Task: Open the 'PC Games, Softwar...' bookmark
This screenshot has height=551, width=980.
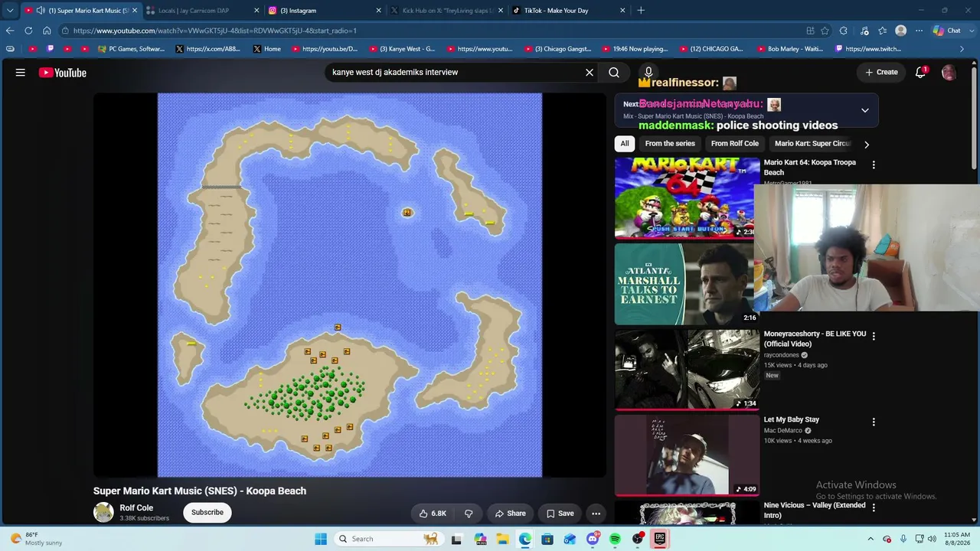Action: coord(131,49)
